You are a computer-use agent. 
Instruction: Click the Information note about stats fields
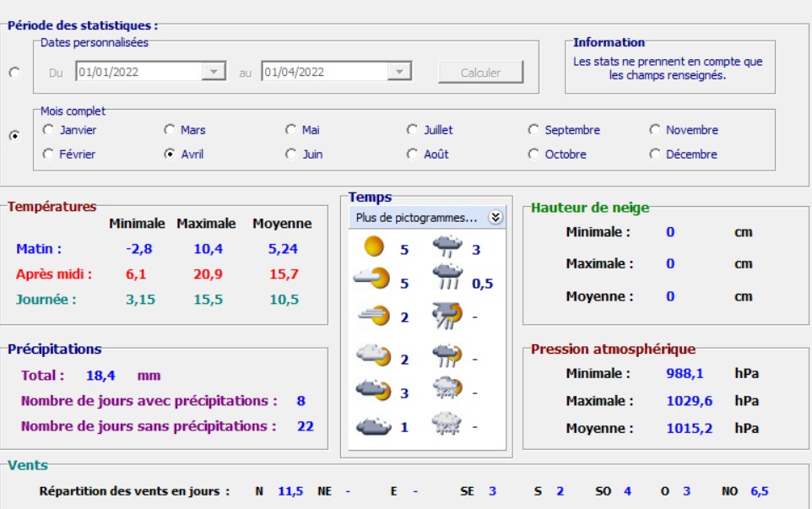[x=668, y=68]
